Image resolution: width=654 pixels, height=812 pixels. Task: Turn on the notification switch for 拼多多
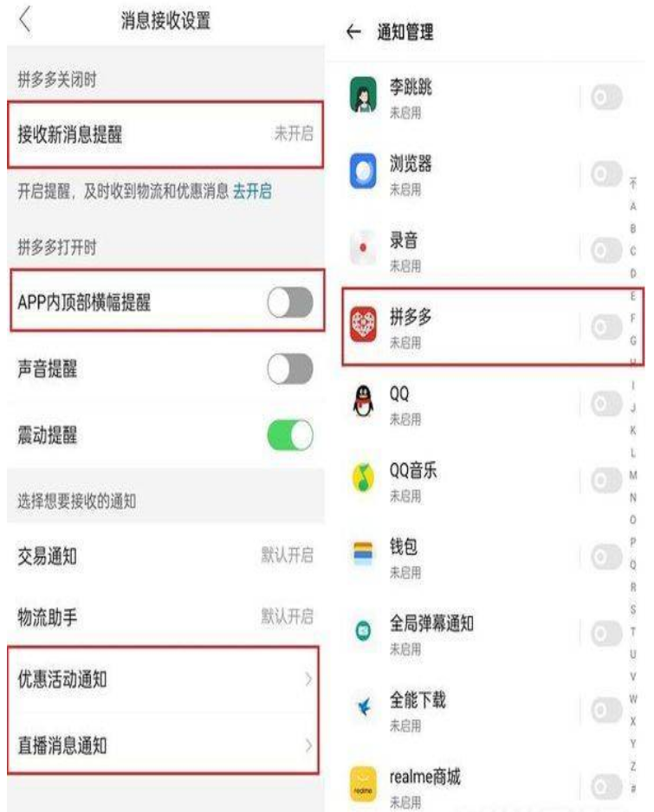click(x=606, y=327)
